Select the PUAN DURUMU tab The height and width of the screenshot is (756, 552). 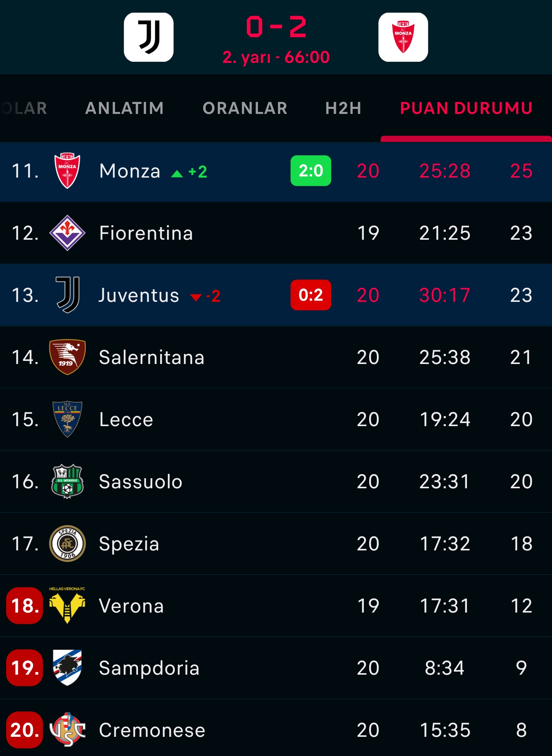pos(466,108)
